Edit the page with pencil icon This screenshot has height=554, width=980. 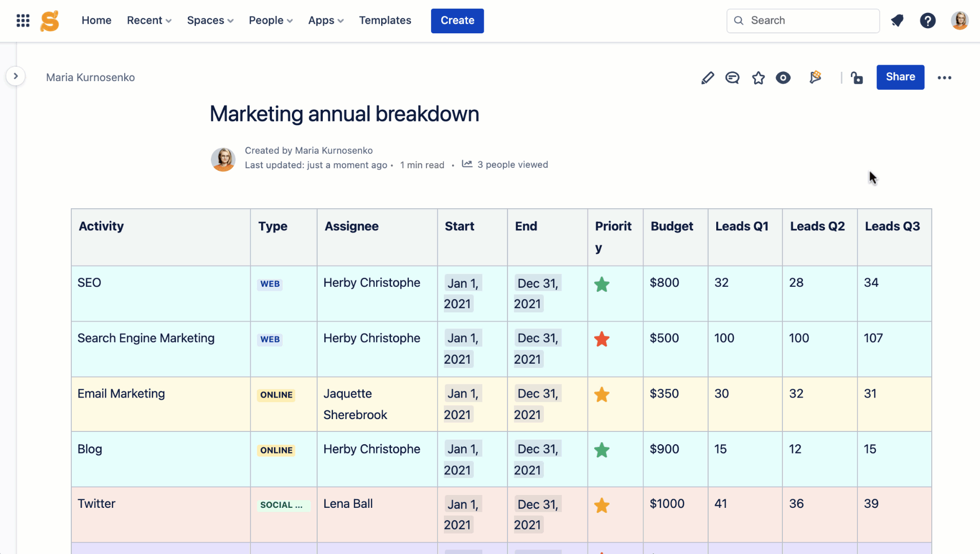(708, 77)
